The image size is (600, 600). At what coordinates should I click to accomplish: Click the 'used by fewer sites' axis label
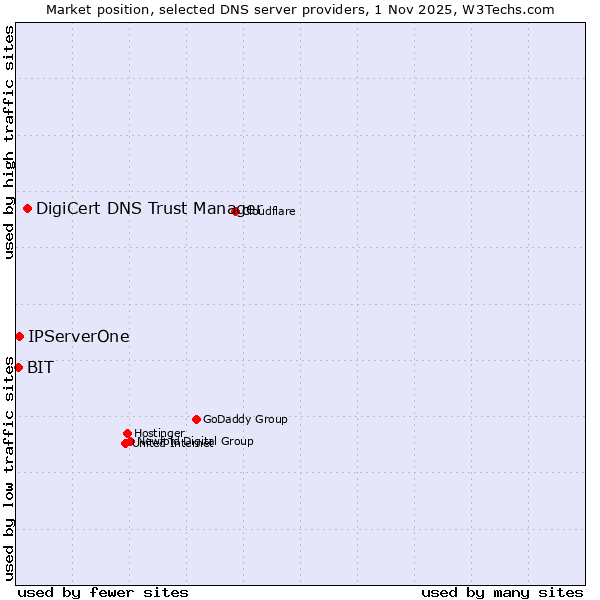[x=103, y=592]
